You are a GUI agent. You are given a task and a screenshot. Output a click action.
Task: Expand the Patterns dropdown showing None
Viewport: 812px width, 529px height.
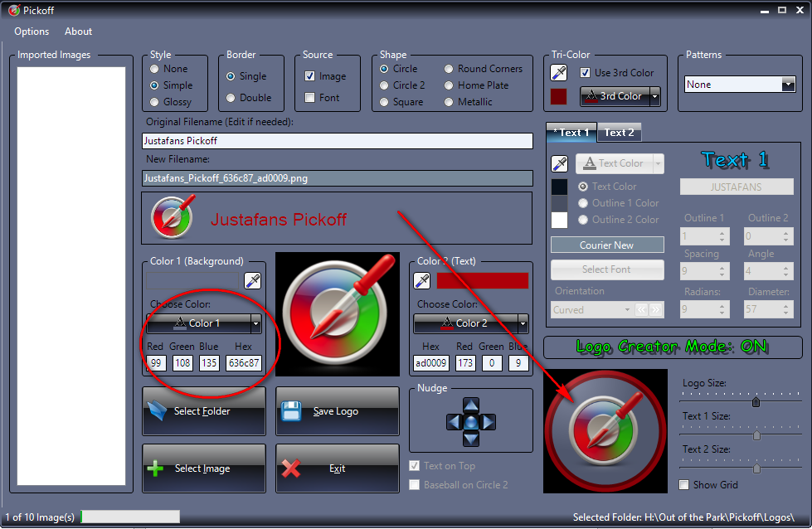(788, 85)
